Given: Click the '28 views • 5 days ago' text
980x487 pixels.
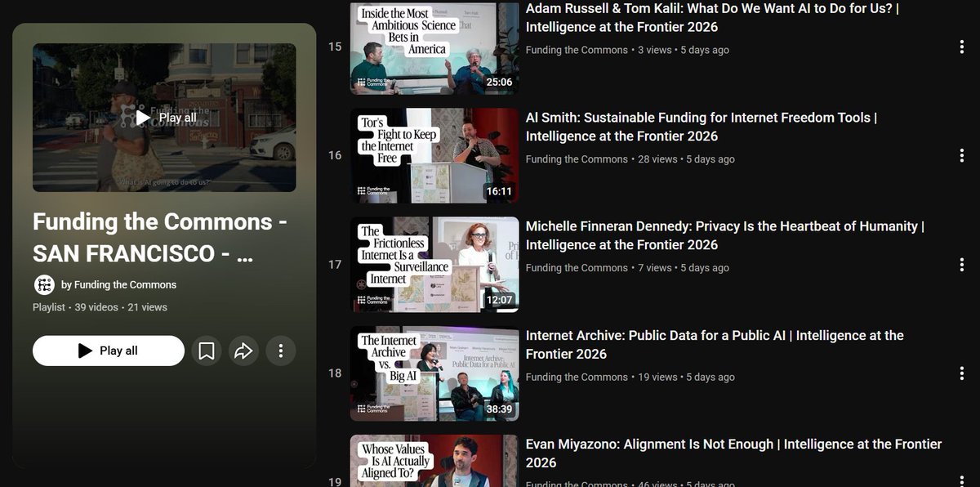Looking at the screenshot, I should (x=686, y=159).
